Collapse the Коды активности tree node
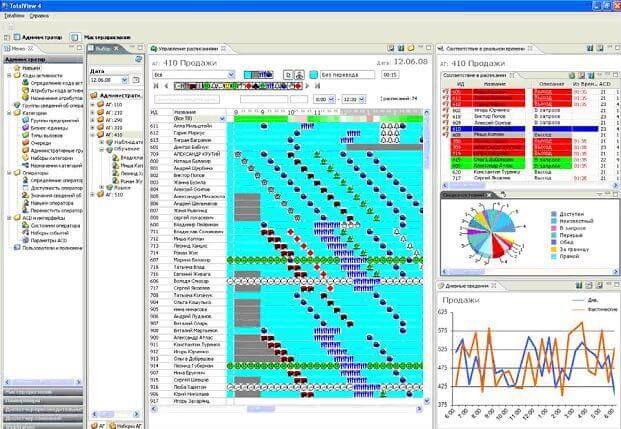 pyautogui.click(x=9, y=75)
